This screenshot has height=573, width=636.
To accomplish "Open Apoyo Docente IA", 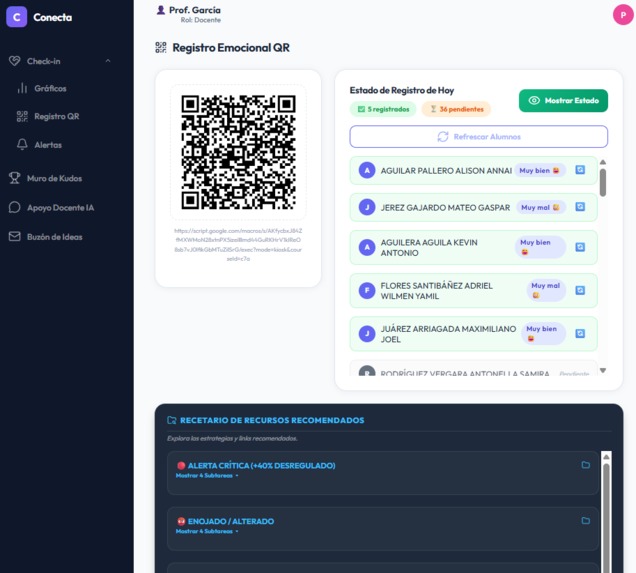I will pyautogui.click(x=60, y=208).
